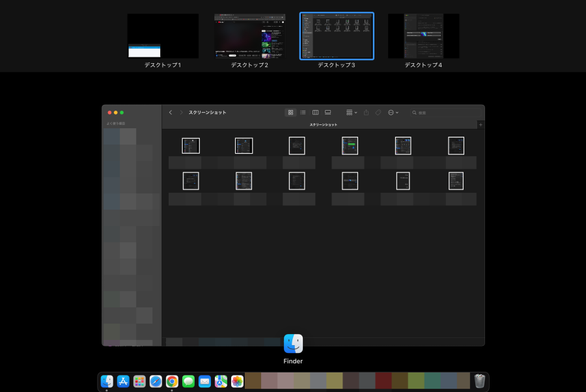Click the Share icon in Finder toolbar
Screen dimensions: 586x392
366,113
